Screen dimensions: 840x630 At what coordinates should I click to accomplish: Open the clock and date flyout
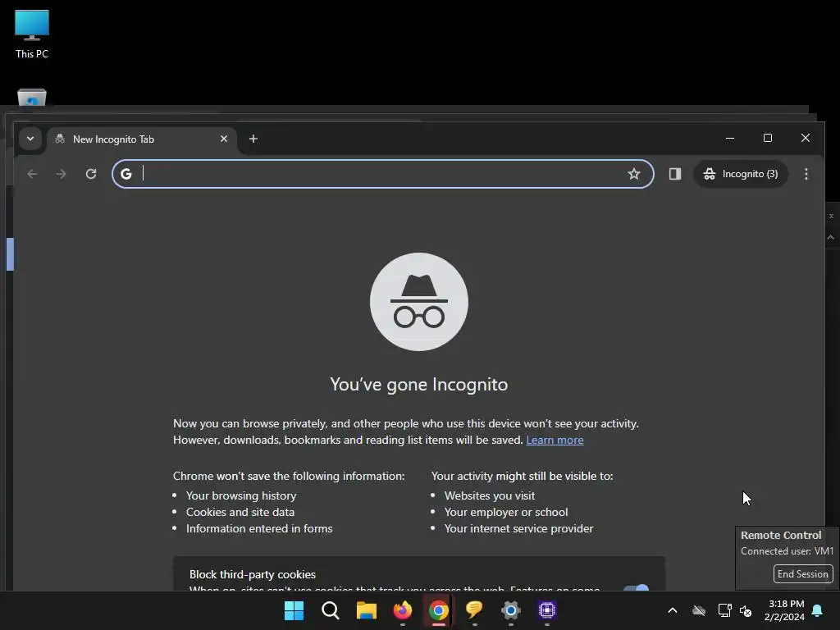click(x=784, y=610)
